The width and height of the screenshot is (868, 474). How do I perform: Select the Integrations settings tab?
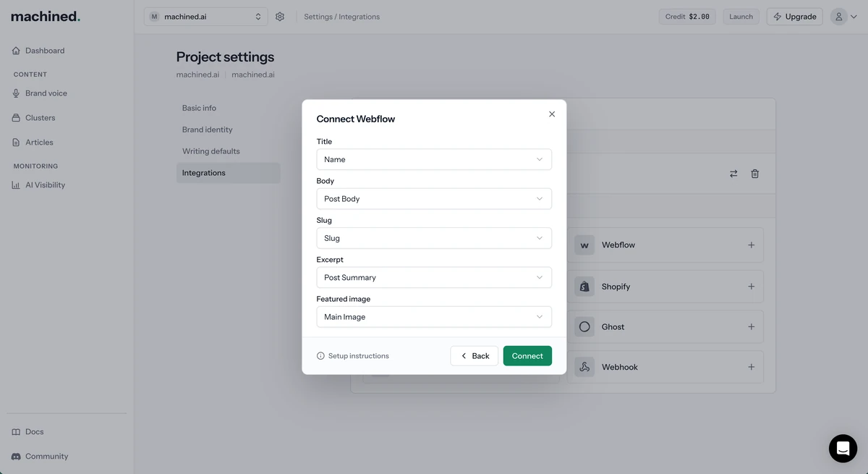tap(228, 173)
